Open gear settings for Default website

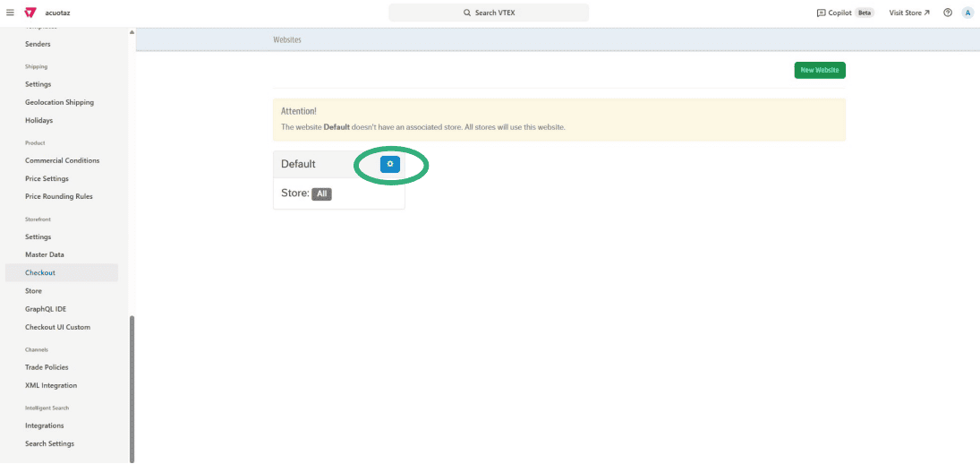tap(389, 164)
